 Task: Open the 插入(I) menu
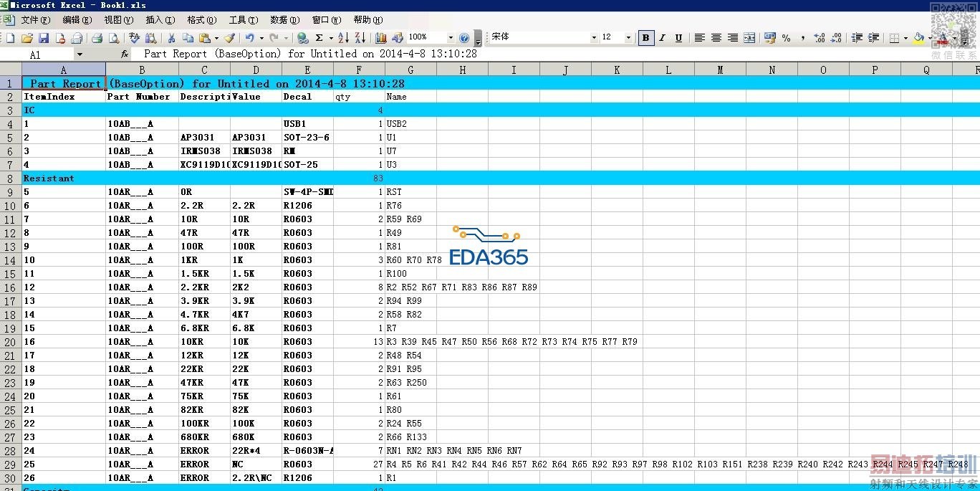160,20
